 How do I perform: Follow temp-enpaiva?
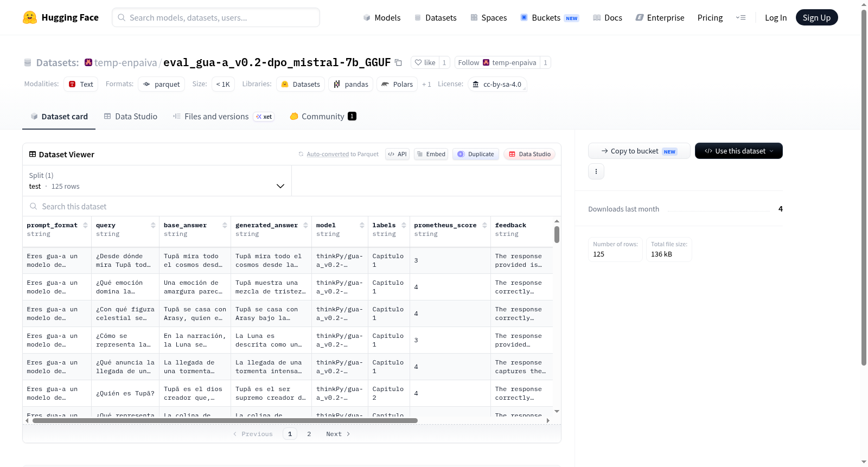point(497,62)
